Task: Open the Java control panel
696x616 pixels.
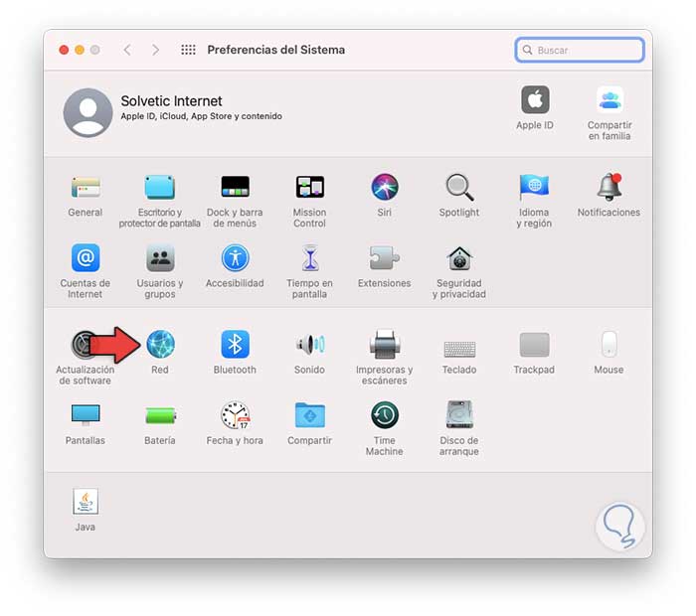Action: [86, 502]
